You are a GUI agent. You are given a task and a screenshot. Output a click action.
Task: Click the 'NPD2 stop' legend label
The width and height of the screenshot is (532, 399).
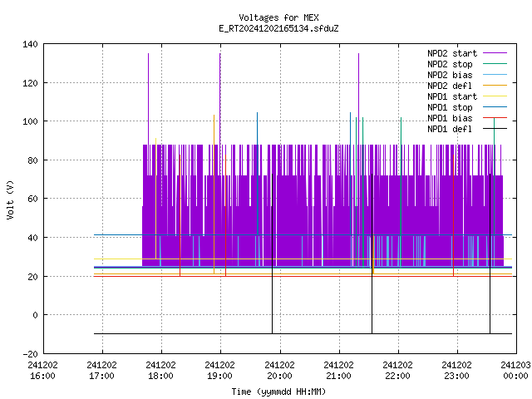[x=450, y=64]
